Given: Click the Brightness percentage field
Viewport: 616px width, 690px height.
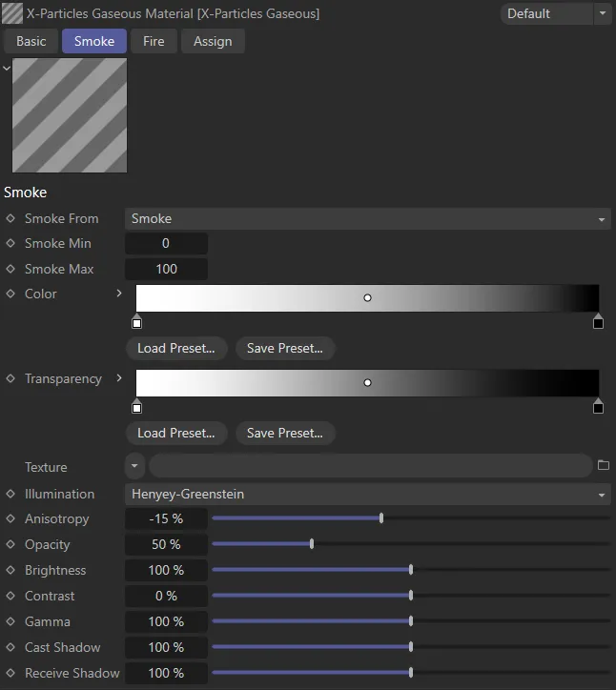Looking at the screenshot, I should (166, 570).
